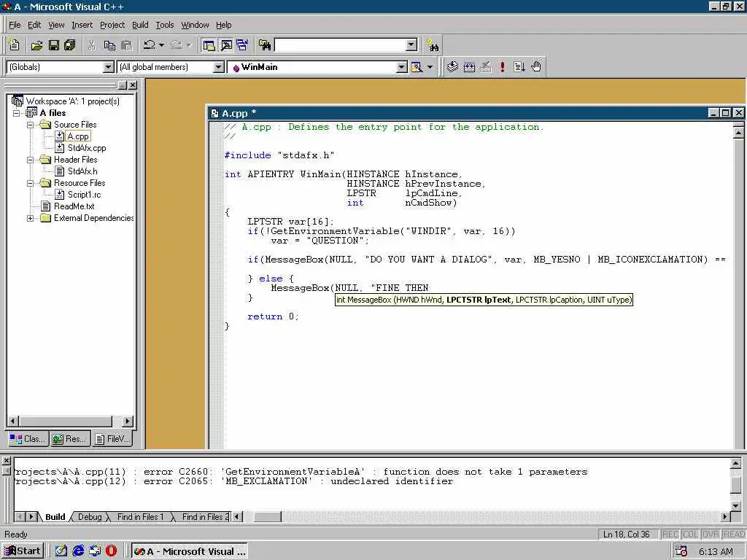
Task: Open the Insert menu
Action: click(82, 25)
